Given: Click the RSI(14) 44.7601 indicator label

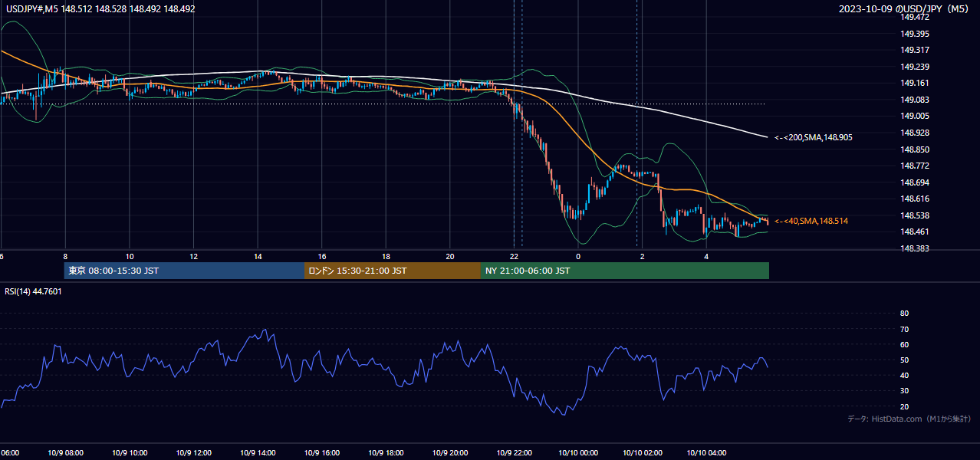Looking at the screenshot, I should pos(34,291).
